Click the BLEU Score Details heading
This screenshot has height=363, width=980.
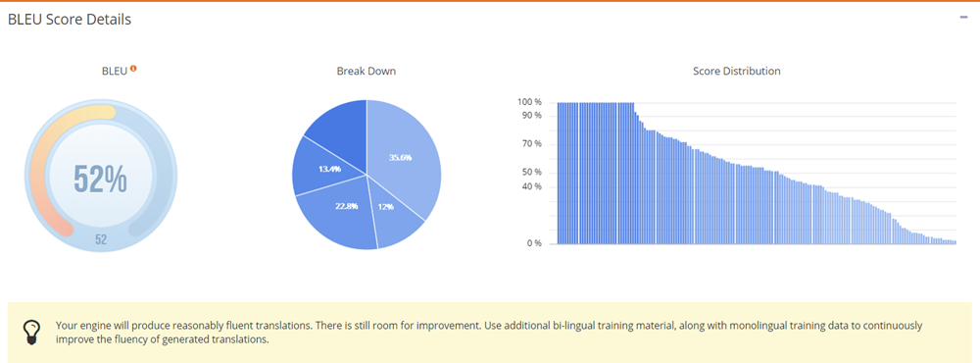tap(70, 20)
